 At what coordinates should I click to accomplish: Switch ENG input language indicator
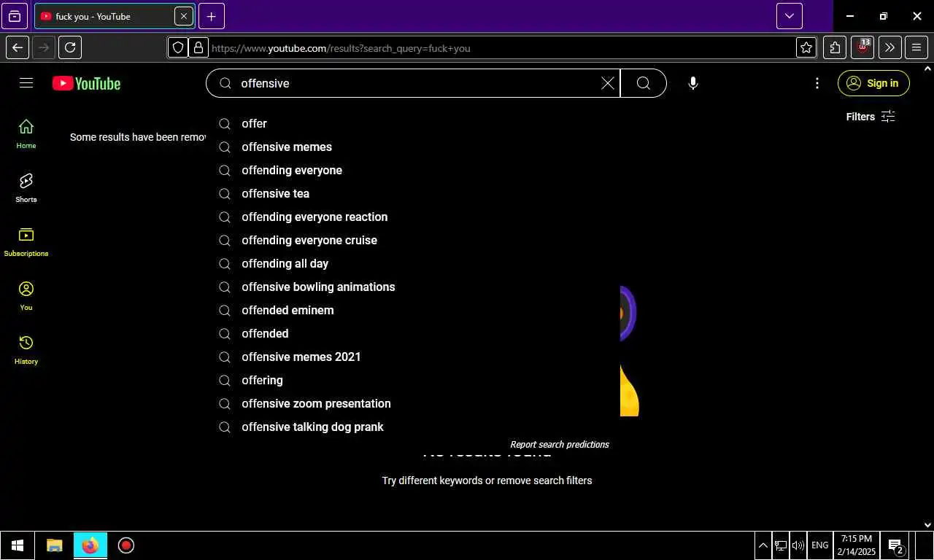pos(820,545)
